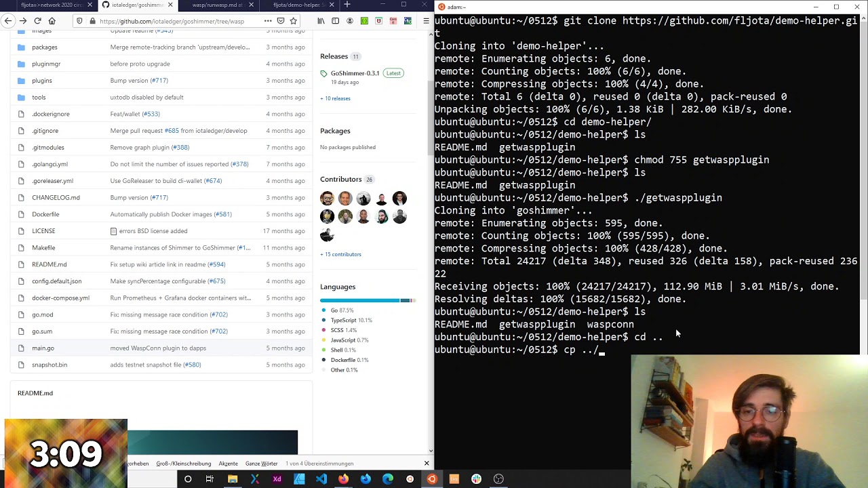Open GoShimmer-0.3.1 release

click(x=355, y=73)
